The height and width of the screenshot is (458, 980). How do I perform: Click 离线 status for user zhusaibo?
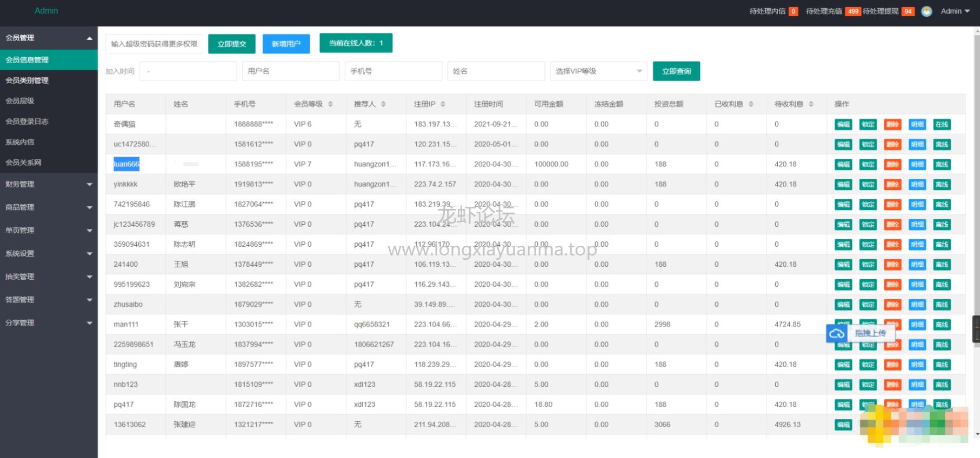[x=942, y=305]
